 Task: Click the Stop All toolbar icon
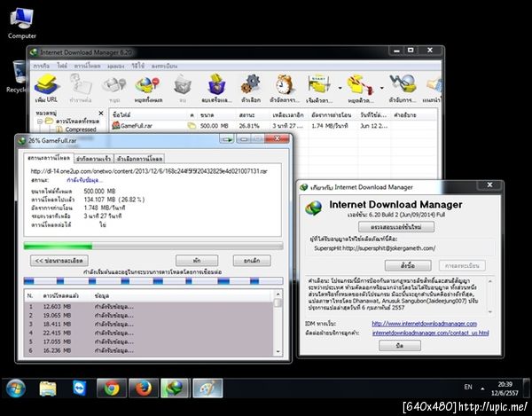coord(148,89)
